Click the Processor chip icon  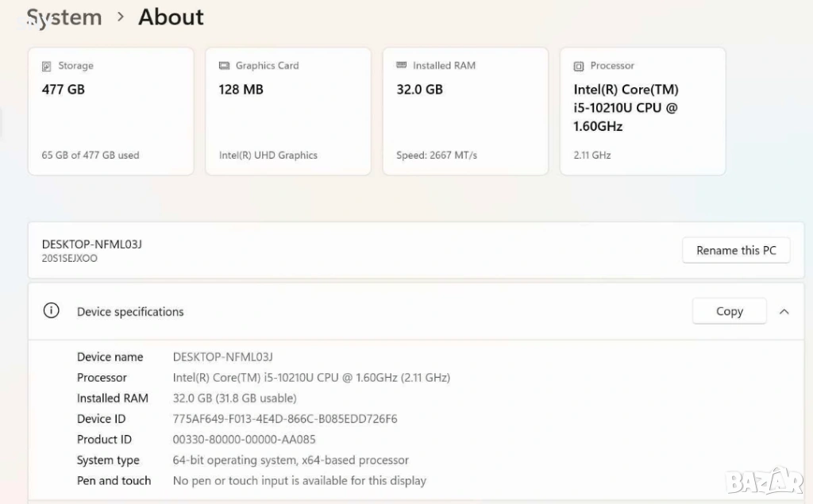(579, 66)
